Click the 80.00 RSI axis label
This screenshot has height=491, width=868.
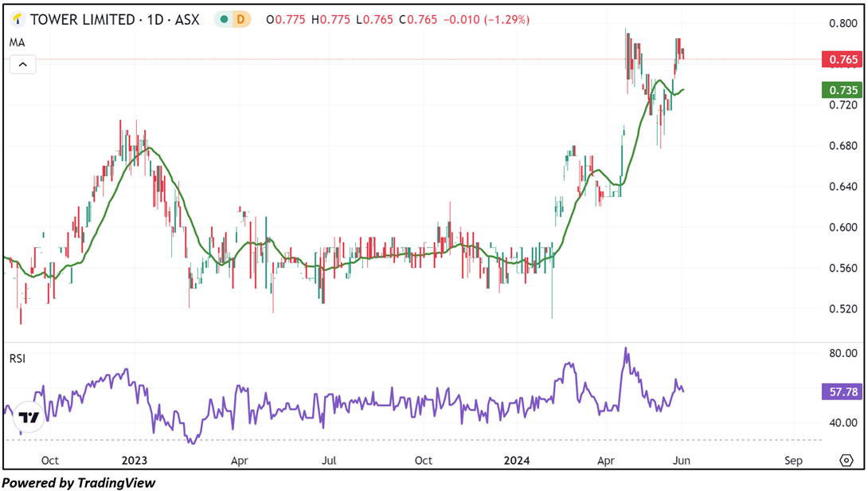click(x=843, y=353)
